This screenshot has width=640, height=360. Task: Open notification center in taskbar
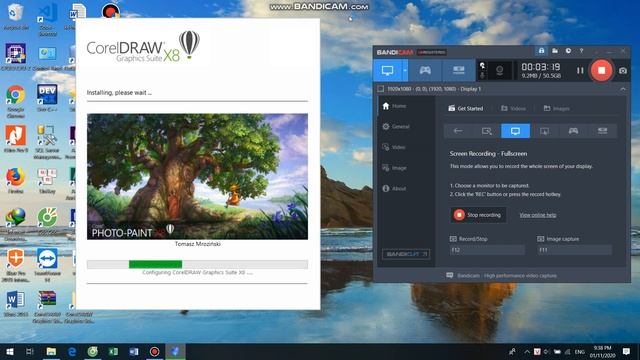626,351
